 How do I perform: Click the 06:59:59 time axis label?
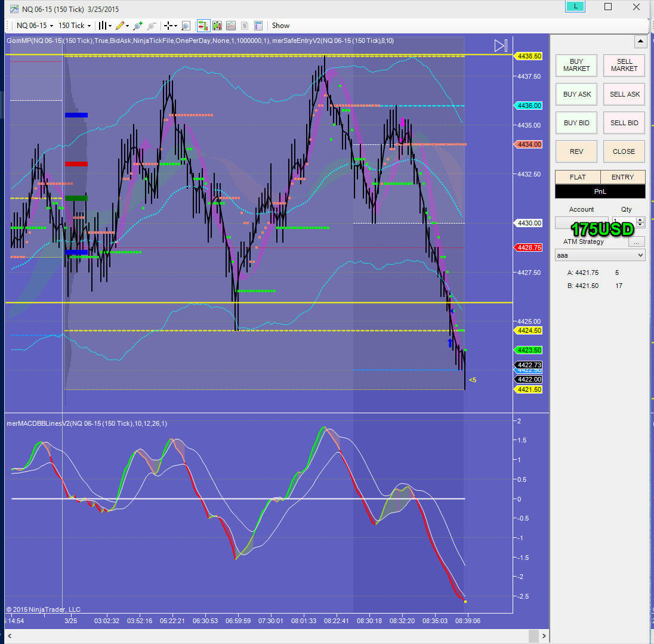(237, 621)
